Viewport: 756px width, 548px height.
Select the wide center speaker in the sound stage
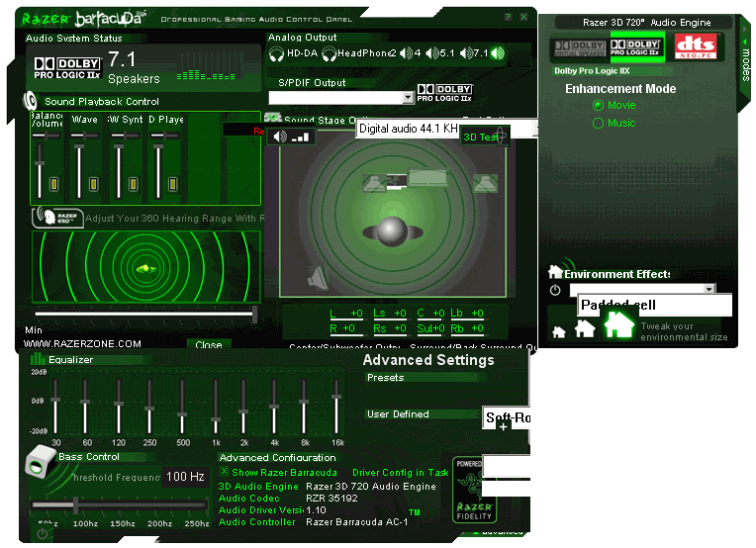coord(427,177)
